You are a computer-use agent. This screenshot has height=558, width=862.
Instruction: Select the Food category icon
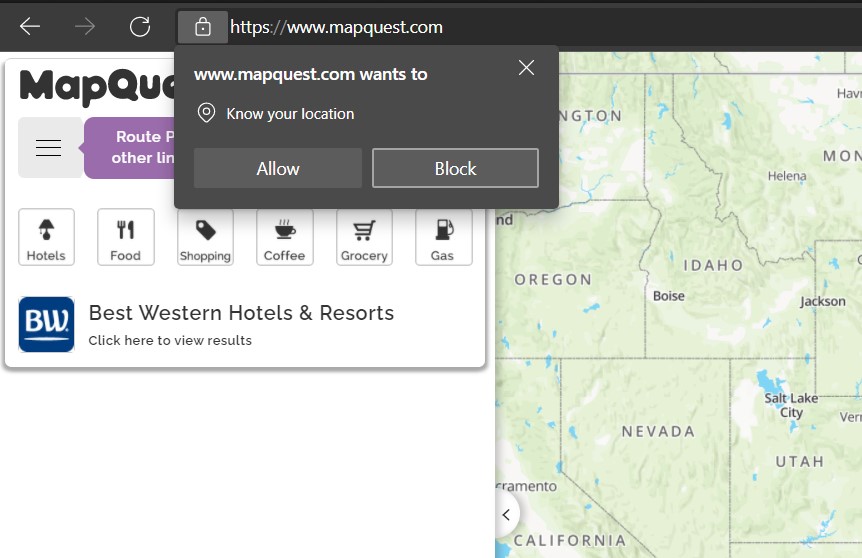tap(126, 237)
